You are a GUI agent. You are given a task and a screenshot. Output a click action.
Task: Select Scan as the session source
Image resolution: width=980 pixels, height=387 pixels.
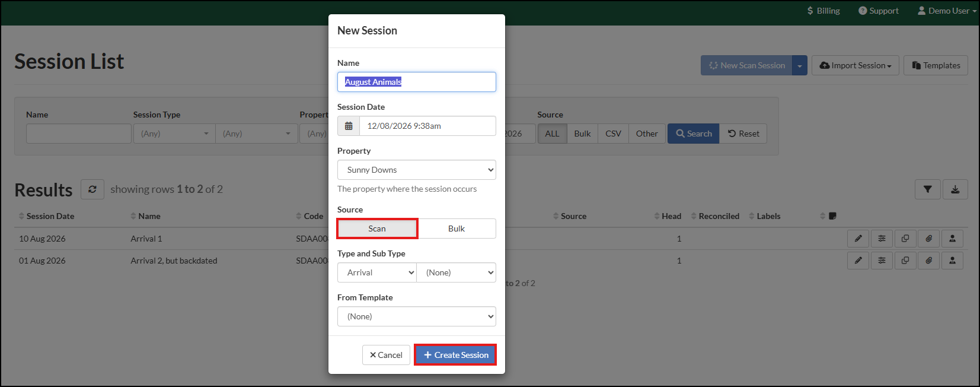pos(377,229)
